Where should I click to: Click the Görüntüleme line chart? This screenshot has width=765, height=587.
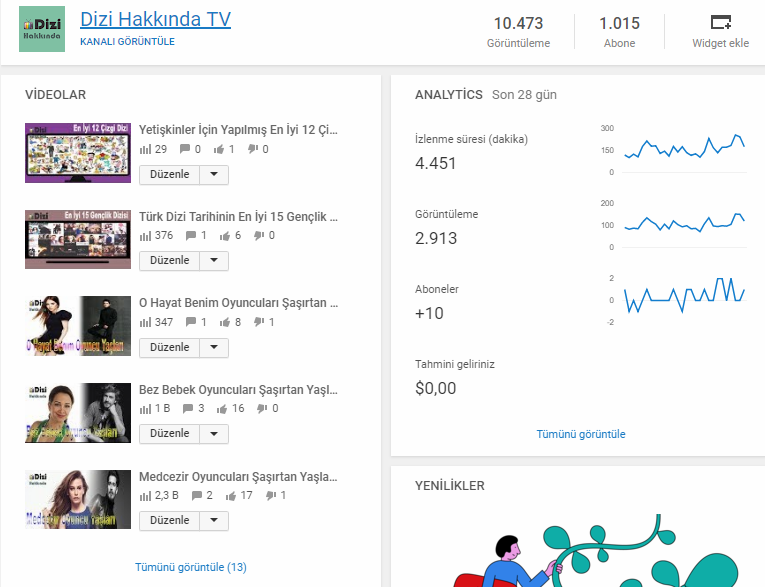tap(684, 225)
